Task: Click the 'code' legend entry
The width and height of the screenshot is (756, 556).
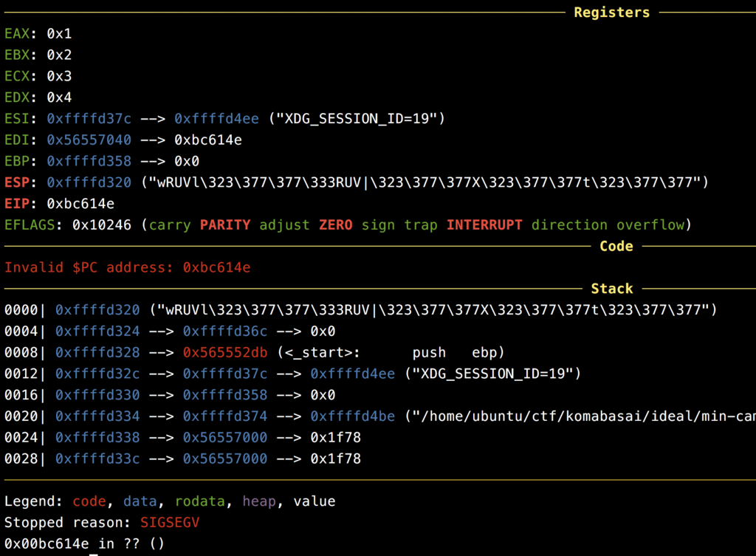Action: (89, 501)
